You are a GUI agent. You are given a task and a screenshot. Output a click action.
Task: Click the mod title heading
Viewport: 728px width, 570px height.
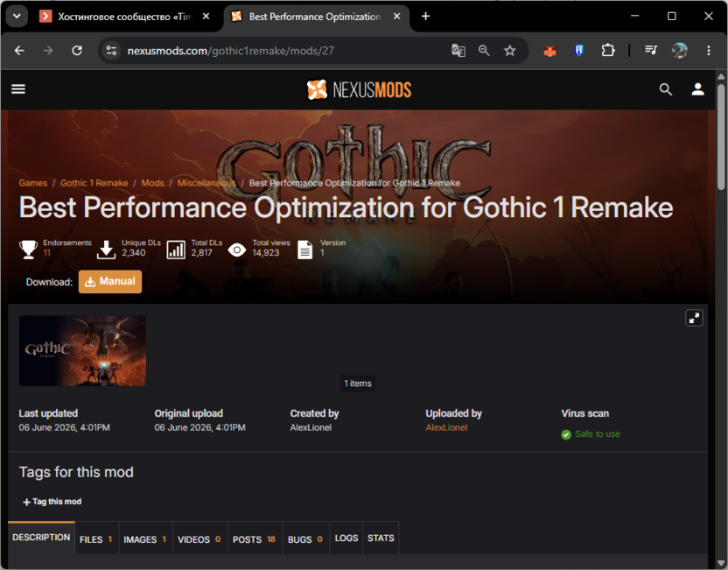[346, 208]
